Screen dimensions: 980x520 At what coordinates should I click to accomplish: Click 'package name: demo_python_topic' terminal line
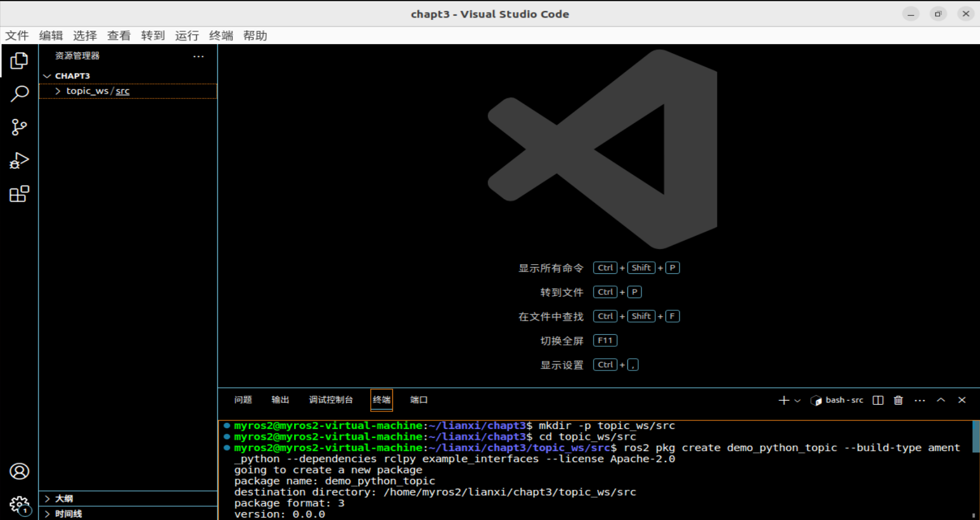335,481
